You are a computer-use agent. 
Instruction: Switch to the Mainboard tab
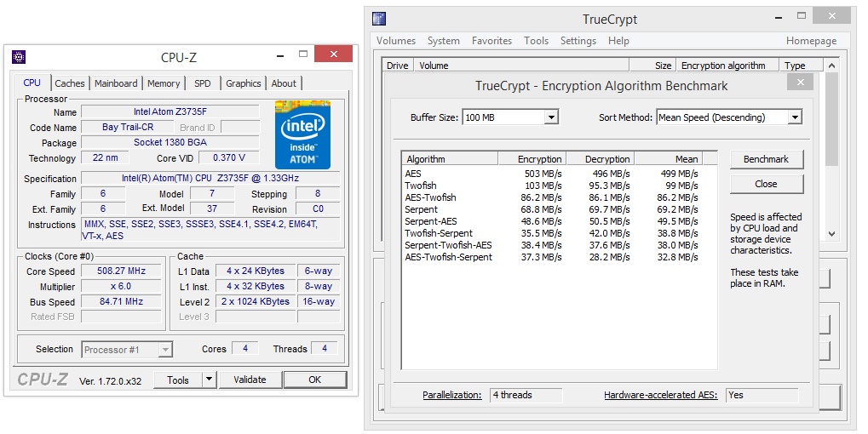pos(116,83)
